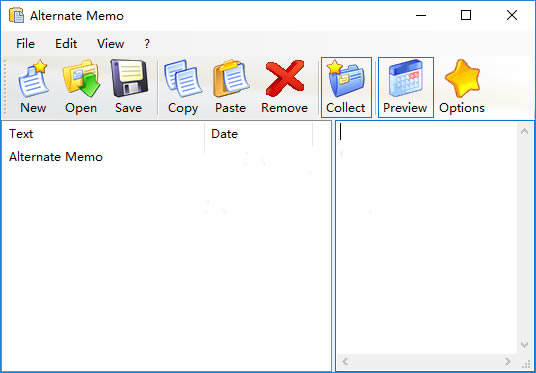
Task: Open a memo file via Open icon
Action: point(81,88)
